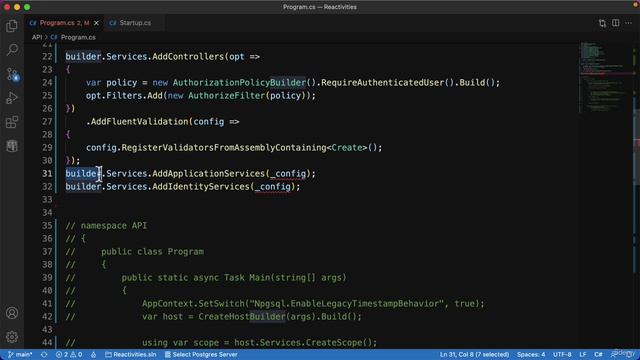The width and height of the screenshot is (640, 360).
Task: Open the editor More Actions ellipsis menu
Action: 629,23
